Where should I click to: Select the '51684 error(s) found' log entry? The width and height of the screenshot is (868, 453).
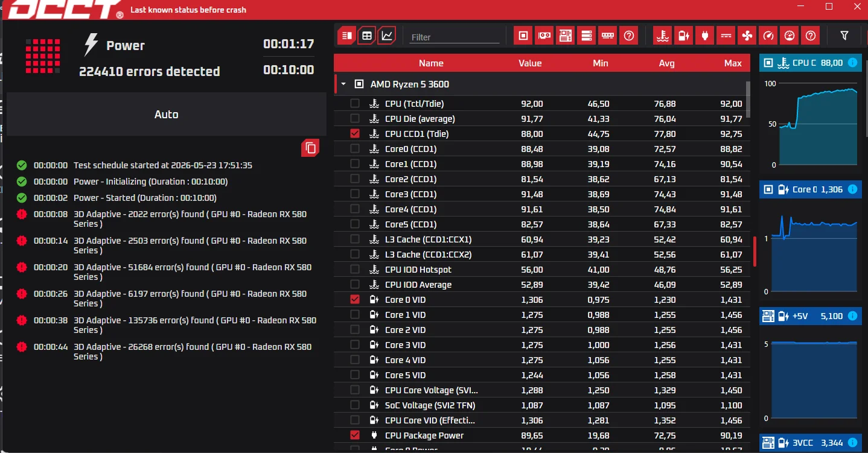[193, 272]
